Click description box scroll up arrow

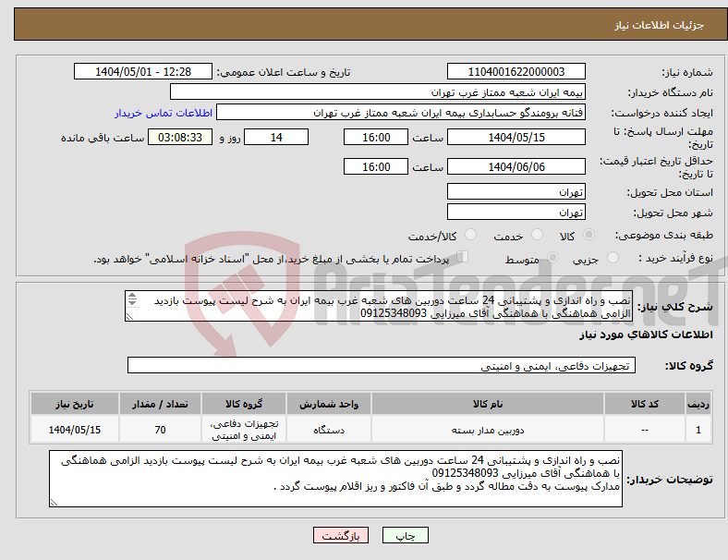tap(132, 296)
